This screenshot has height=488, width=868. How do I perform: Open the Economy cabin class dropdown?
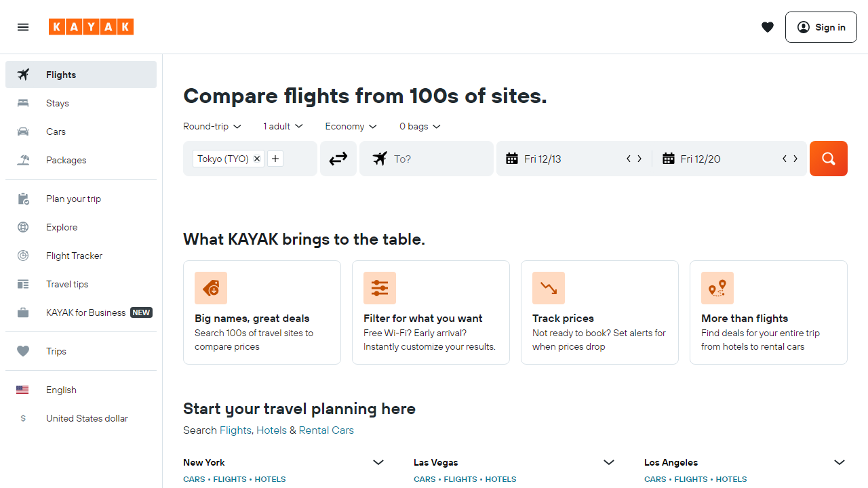pyautogui.click(x=350, y=126)
